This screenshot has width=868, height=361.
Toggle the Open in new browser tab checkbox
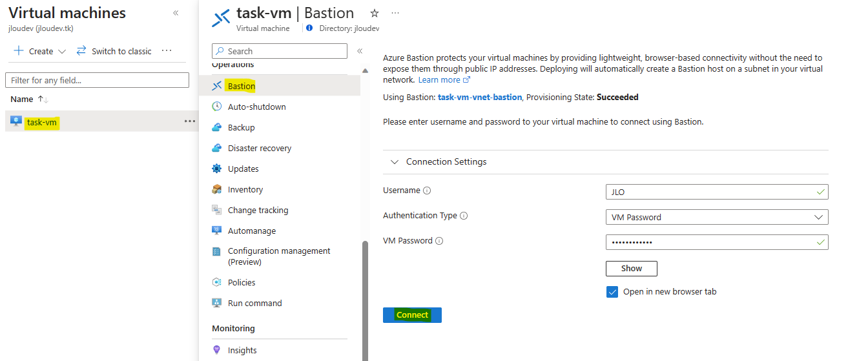pos(612,291)
